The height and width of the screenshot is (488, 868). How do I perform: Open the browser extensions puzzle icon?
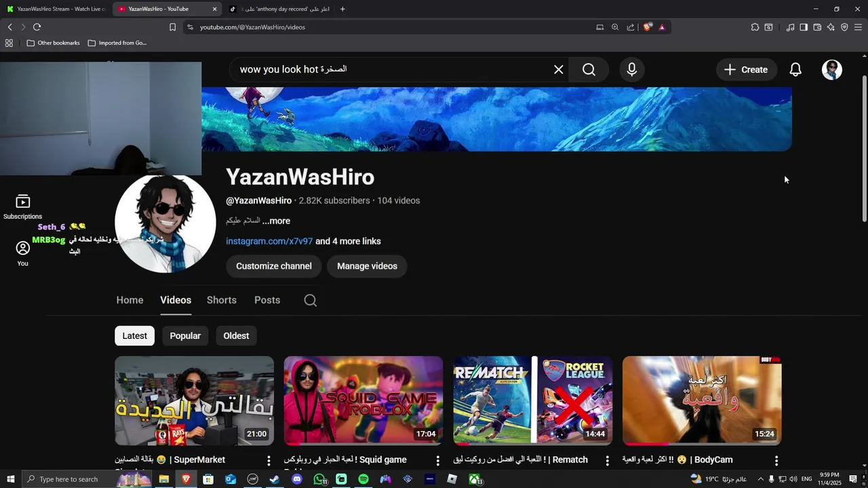click(755, 27)
